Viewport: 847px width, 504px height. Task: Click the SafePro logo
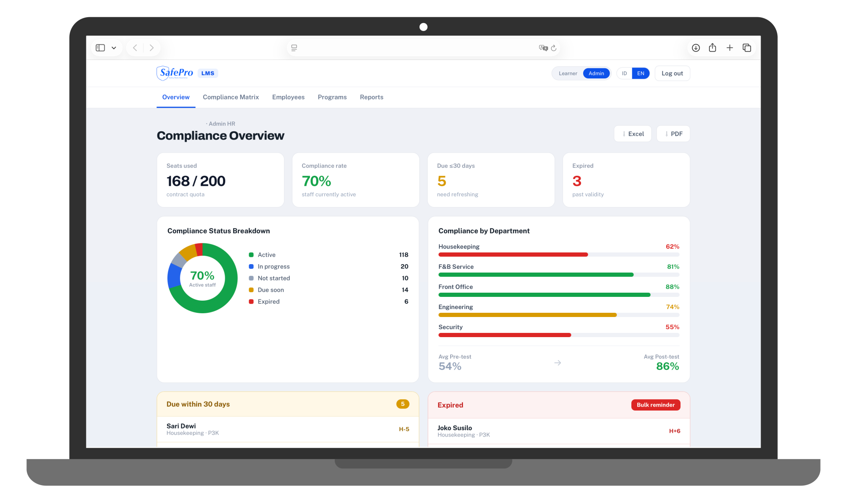175,73
